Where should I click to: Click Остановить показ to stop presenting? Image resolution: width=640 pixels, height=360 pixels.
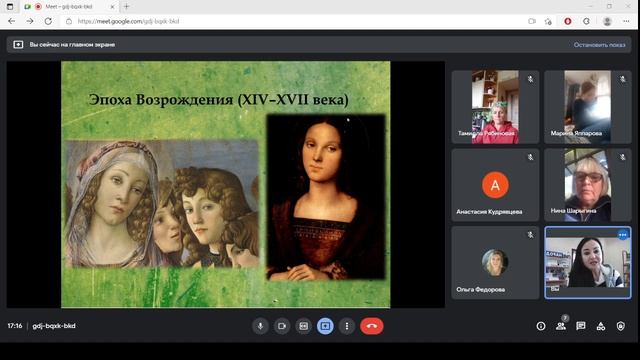(x=599, y=45)
